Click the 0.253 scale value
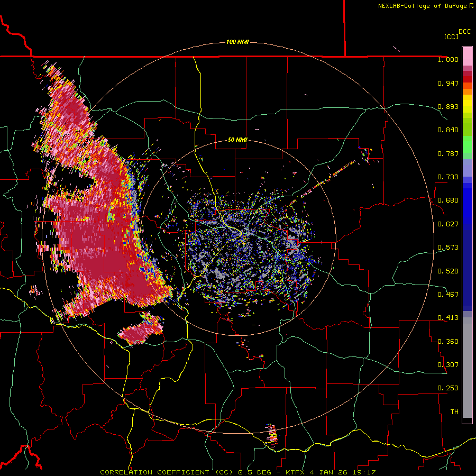The width and height of the screenshot is (476, 476). (x=448, y=388)
